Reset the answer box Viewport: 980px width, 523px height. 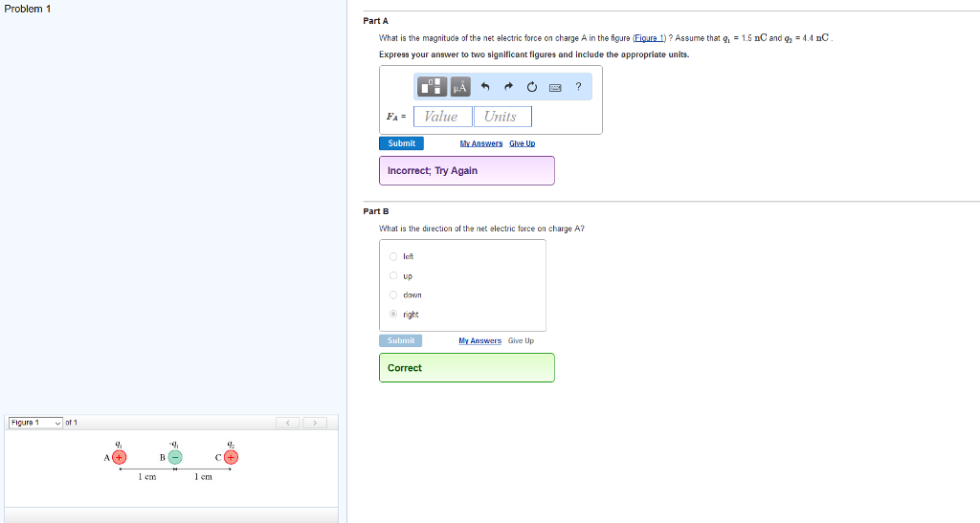click(x=532, y=87)
